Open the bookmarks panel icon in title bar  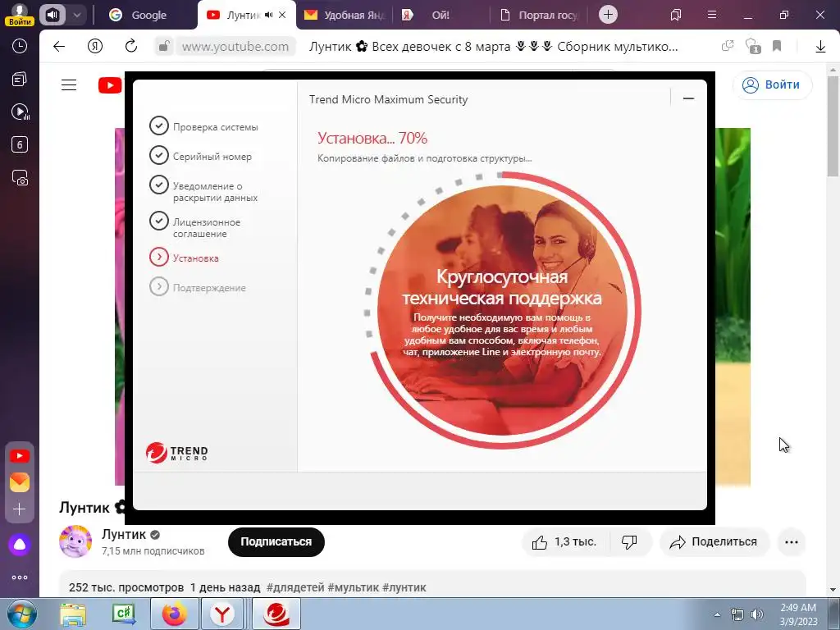676,15
